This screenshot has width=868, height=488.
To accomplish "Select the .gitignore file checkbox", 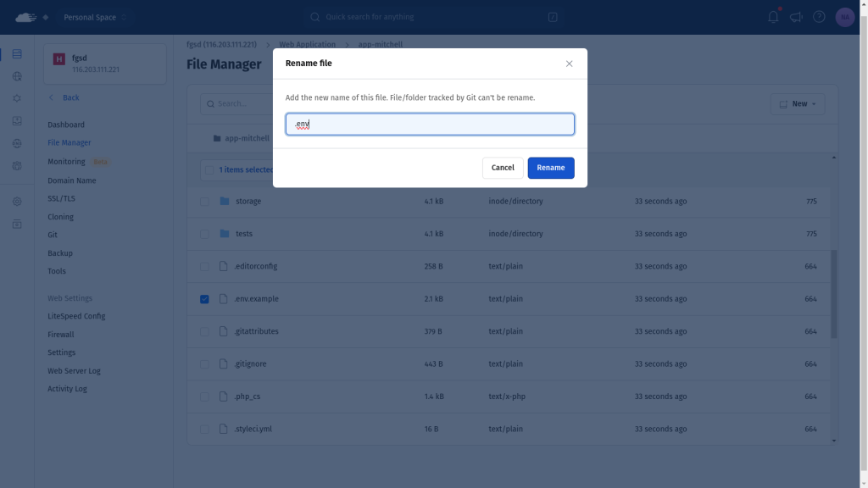I will (x=204, y=364).
